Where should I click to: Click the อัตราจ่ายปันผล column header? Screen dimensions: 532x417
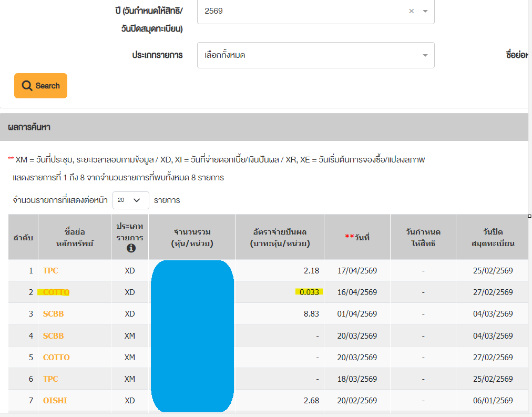[280, 237]
